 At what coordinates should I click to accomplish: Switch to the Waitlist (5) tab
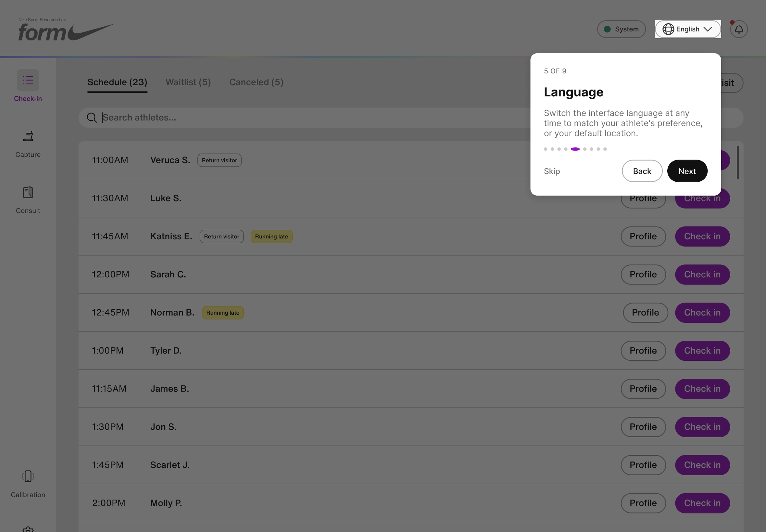[188, 82]
